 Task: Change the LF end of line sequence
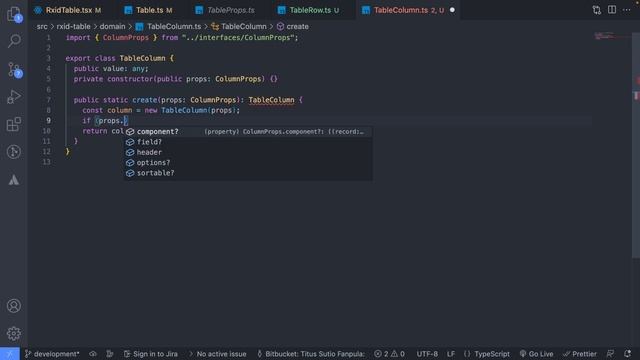pyautogui.click(x=451, y=354)
